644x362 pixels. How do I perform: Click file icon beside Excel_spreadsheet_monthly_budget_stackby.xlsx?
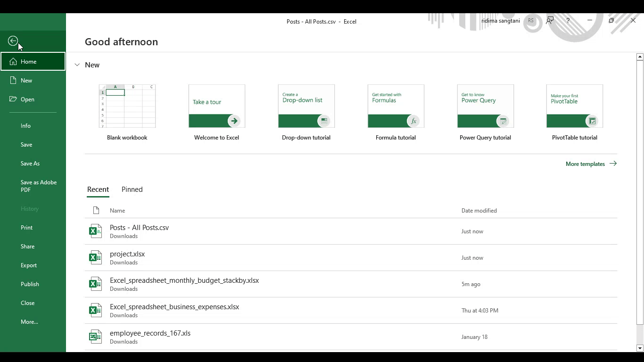click(95, 284)
